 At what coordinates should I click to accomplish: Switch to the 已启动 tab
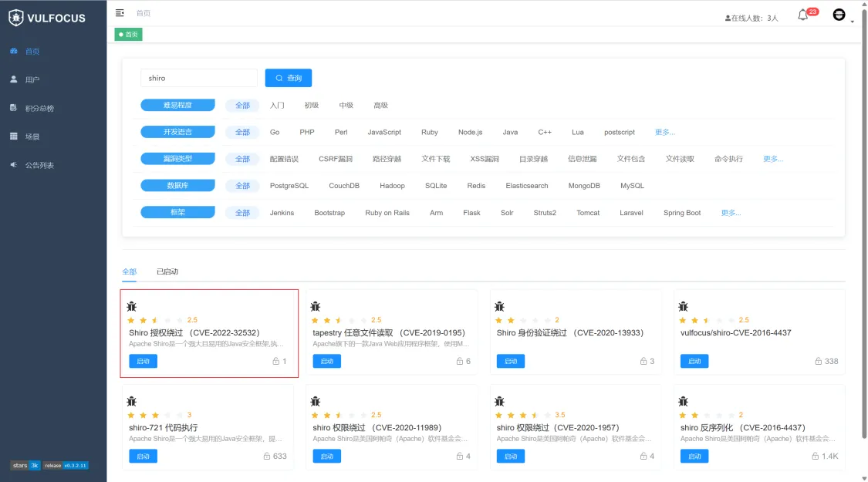pyautogui.click(x=167, y=271)
